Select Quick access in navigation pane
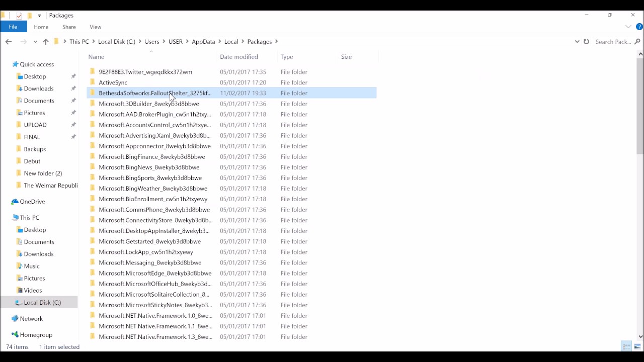The height and width of the screenshot is (362, 644). (37, 64)
